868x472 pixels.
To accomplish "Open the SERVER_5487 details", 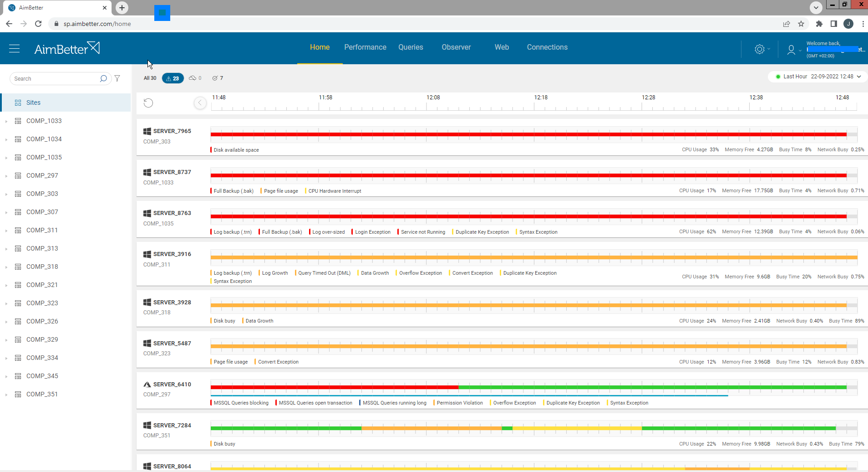I will point(172,344).
